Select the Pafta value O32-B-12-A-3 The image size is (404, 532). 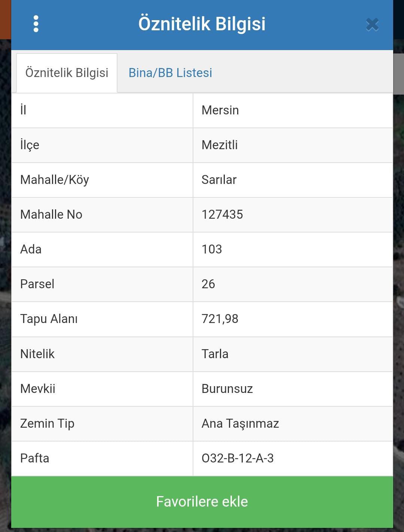coord(238,458)
